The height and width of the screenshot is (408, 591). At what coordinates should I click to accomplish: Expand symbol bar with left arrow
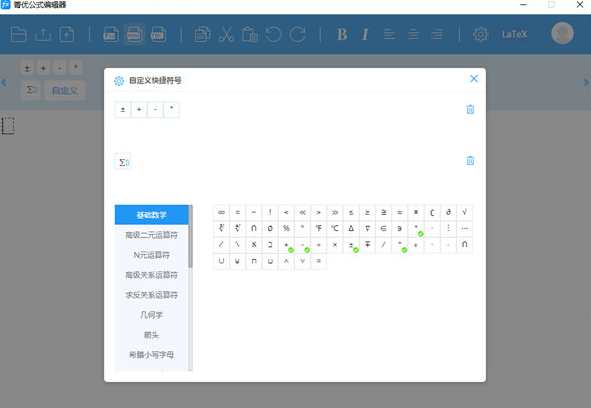click(x=4, y=82)
